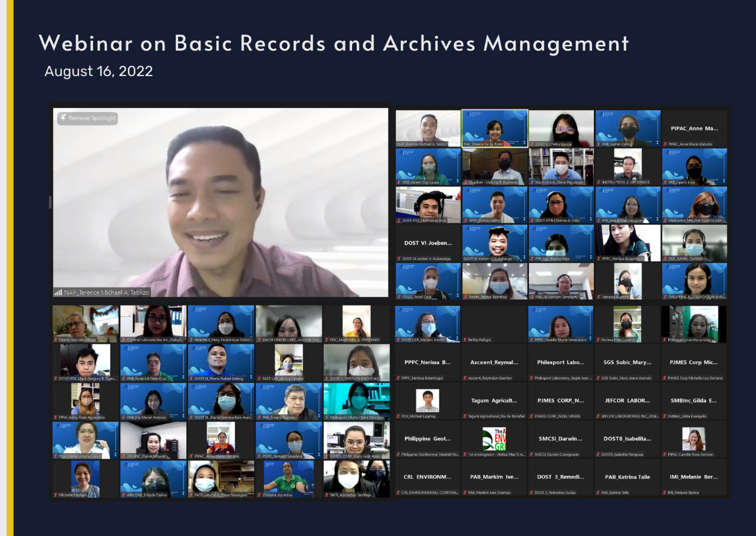Click muted mic icon for Perlita Palicpic

465,340
